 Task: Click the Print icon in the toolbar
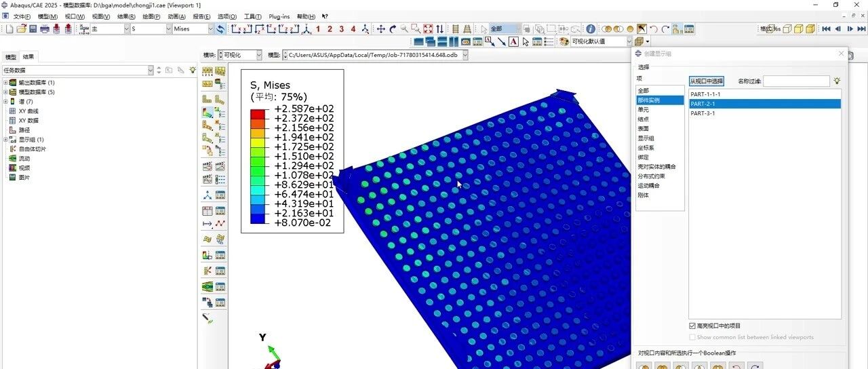tap(45, 28)
